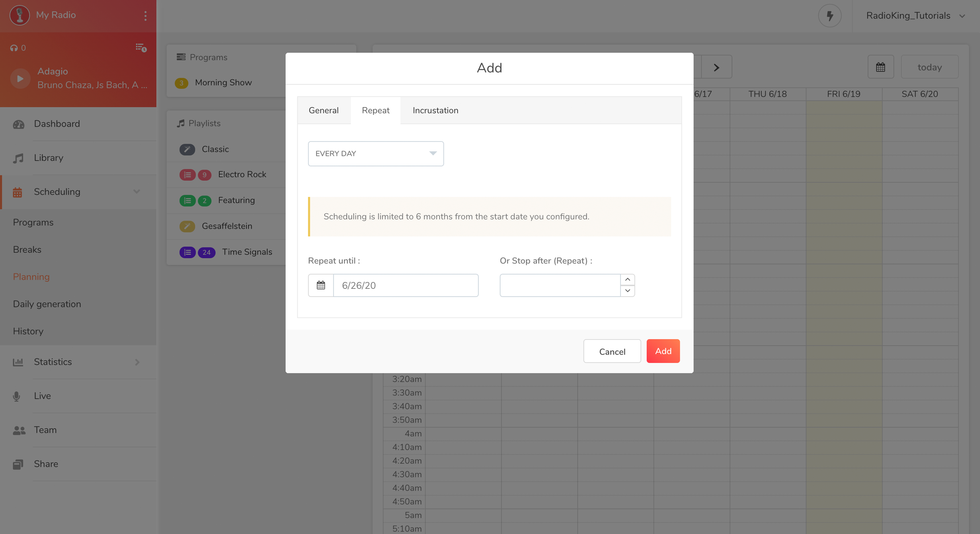Click the Programs panel header icon
Image resolution: width=980 pixels, height=534 pixels.
point(181,57)
